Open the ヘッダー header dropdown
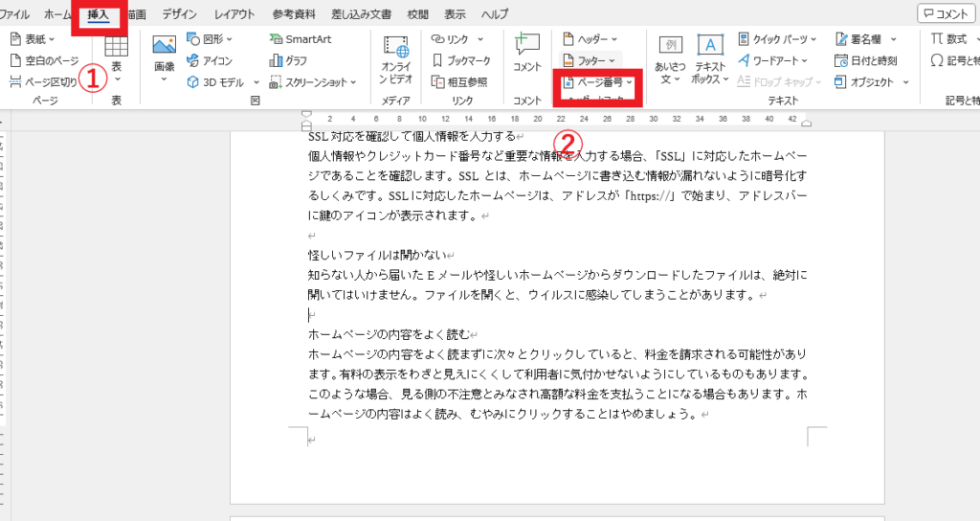980x521 pixels. (x=590, y=38)
